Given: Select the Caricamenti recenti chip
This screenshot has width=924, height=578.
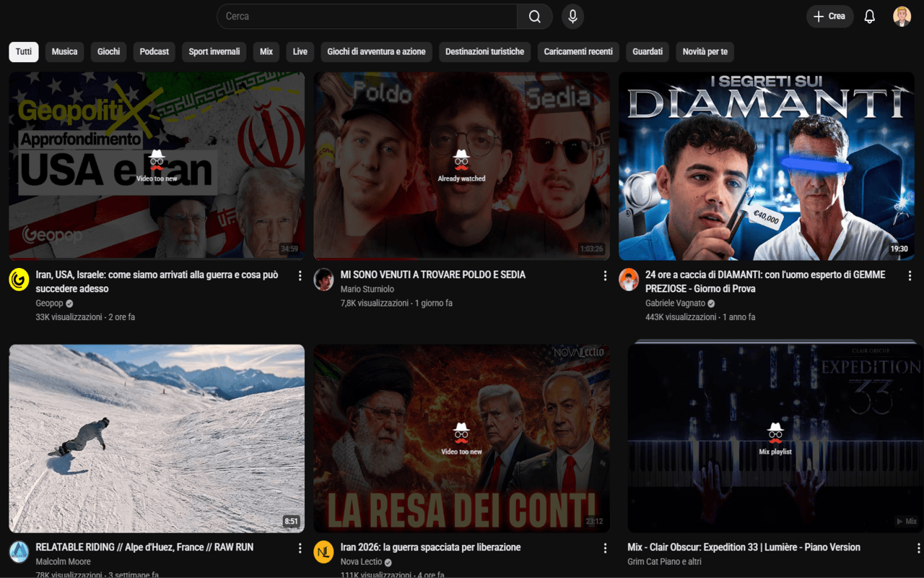Looking at the screenshot, I should tap(578, 52).
